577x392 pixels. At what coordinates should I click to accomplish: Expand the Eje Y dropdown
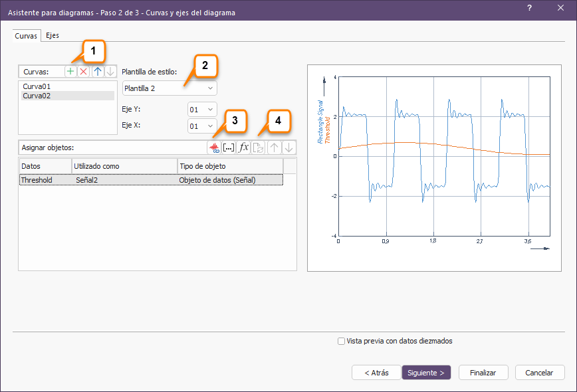pos(202,109)
